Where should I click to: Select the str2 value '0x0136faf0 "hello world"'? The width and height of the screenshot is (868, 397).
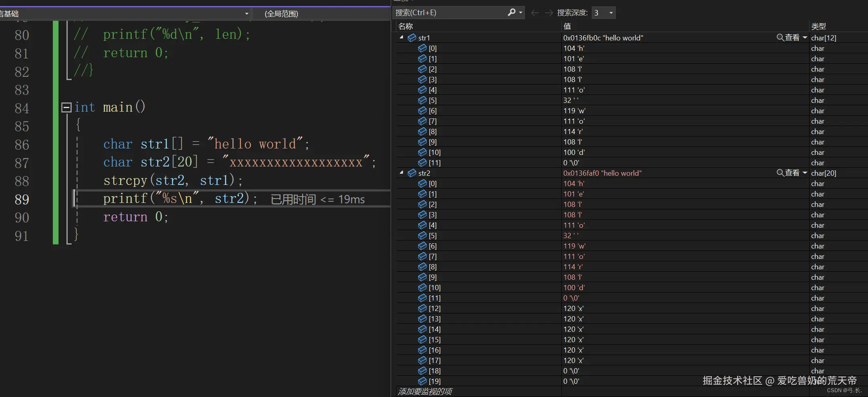click(602, 173)
